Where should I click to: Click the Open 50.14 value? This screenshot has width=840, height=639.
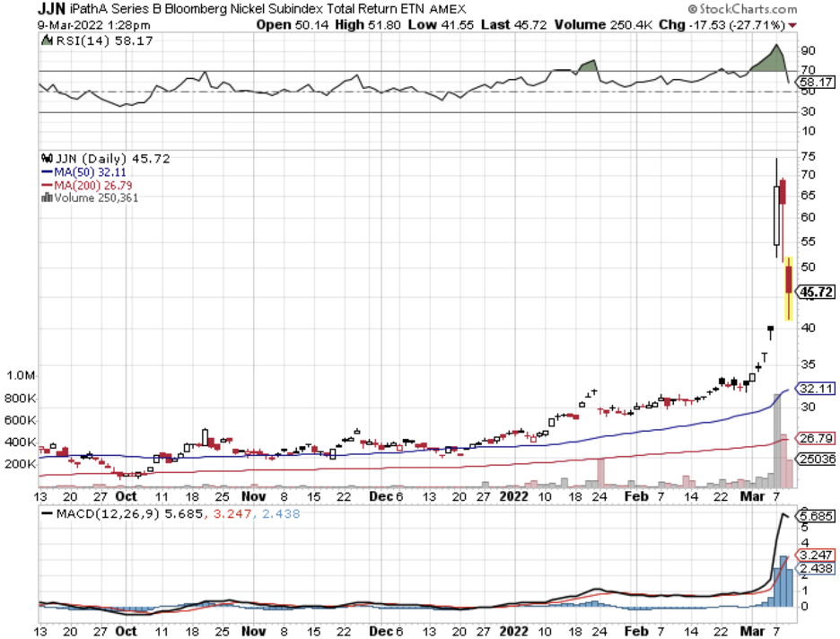pos(292,24)
